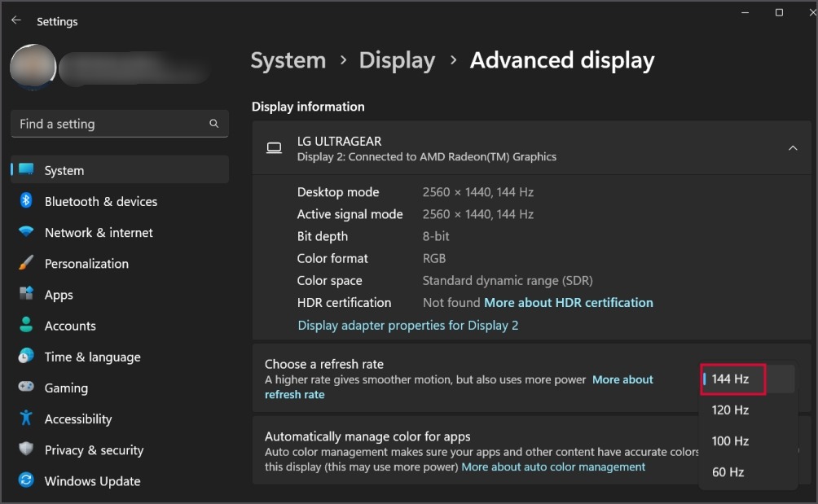Screen dimensions: 818x504
Task: Open Windows Update settings
Action: pos(120,481)
